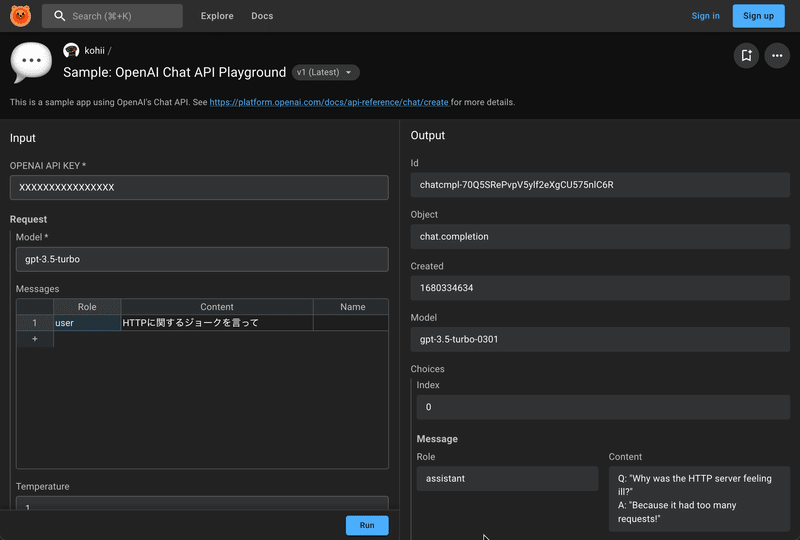This screenshot has width=800, height=540.
Task: Click the output Role value 'assistant'
Action: [x=507, y=478]
